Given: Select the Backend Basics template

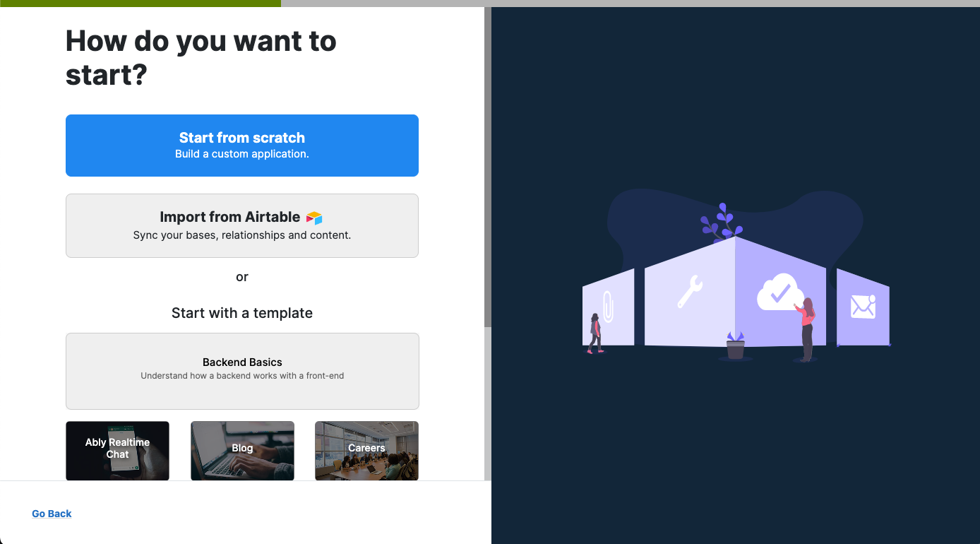Looking at the screenshot, I should [241, 371].
